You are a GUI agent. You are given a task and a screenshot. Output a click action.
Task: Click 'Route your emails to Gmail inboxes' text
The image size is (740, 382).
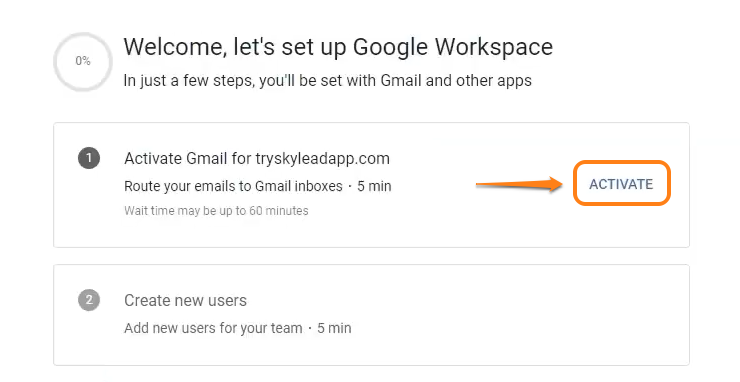tap(233, 186)
